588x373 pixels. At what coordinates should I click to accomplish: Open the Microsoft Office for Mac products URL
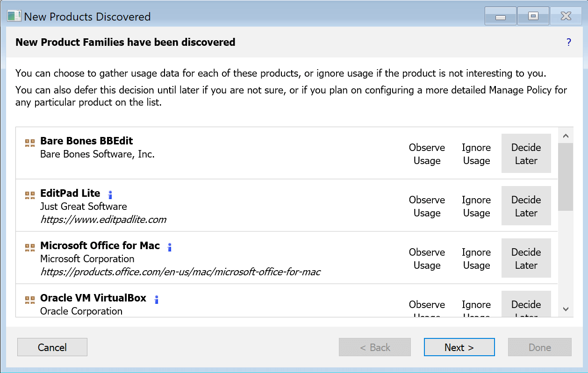(180, 272)
